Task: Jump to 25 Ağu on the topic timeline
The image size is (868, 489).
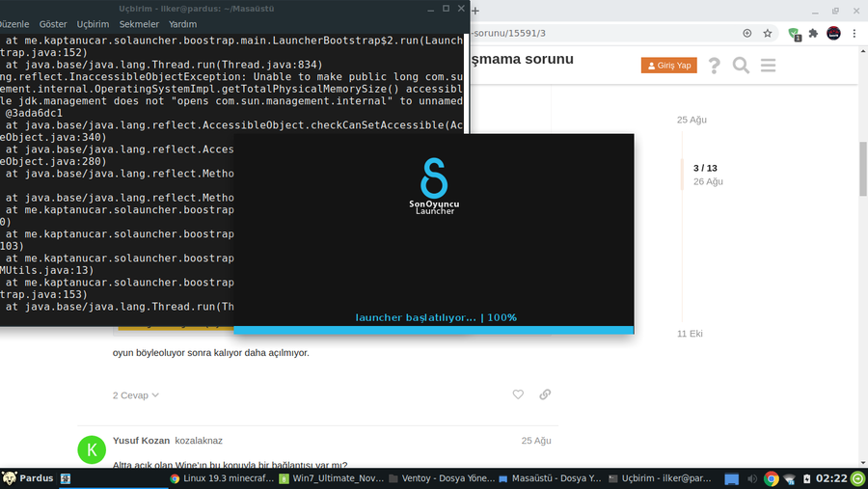Action: click(692, 120)
